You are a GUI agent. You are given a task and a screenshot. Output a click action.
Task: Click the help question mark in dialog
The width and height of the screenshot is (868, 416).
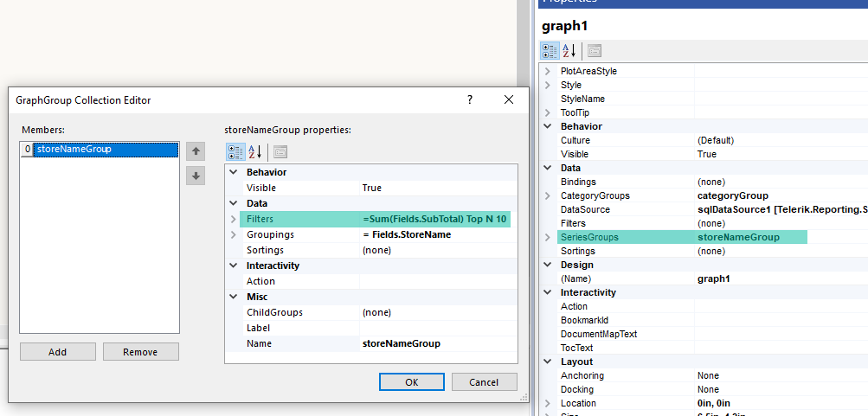point(469,100)
